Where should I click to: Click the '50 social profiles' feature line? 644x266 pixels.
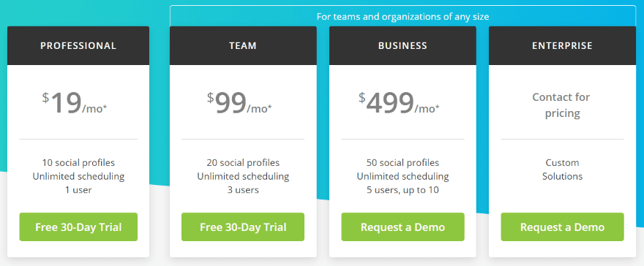coord(402,163)
